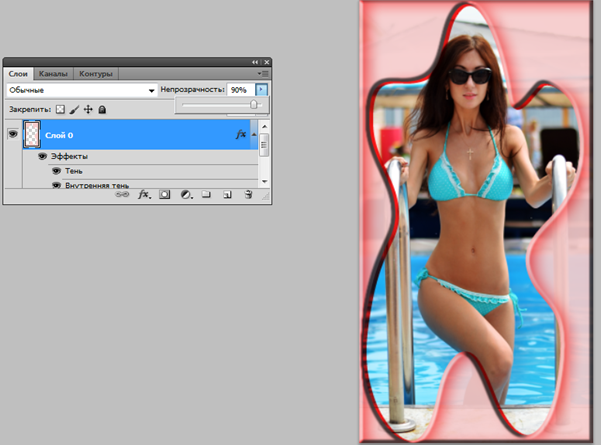Collapse effects list arrow on Слой 0
Screen dimensions: 602x446
pyautogui.click(x=254, y=133)
